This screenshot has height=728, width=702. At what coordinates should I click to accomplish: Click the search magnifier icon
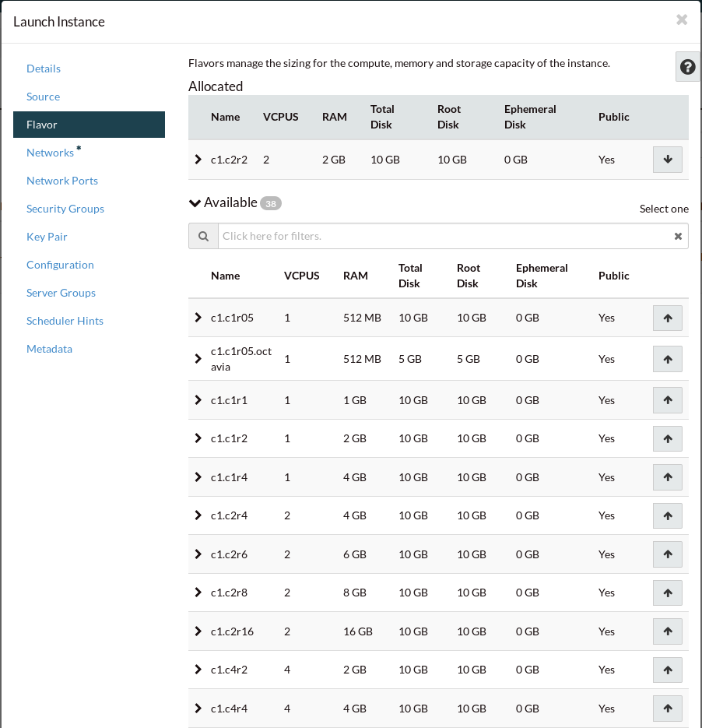pos(203,236)
